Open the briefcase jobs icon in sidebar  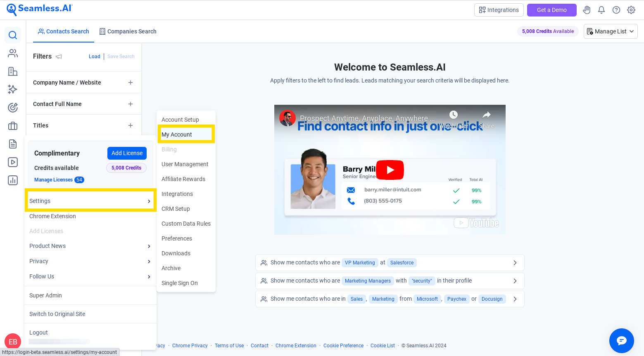13,126
